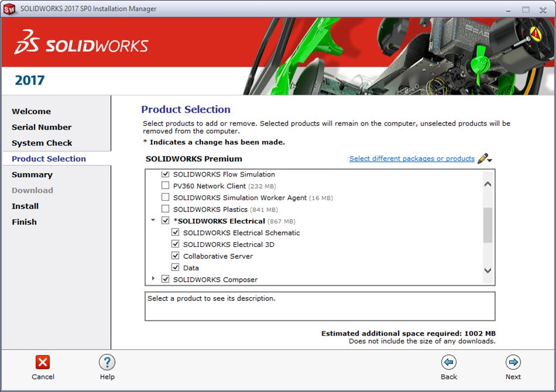The image size is (556, 392).
Task: Expand the SOLIDWORKS Composer tree node
Action: click(x=153, y=279)
